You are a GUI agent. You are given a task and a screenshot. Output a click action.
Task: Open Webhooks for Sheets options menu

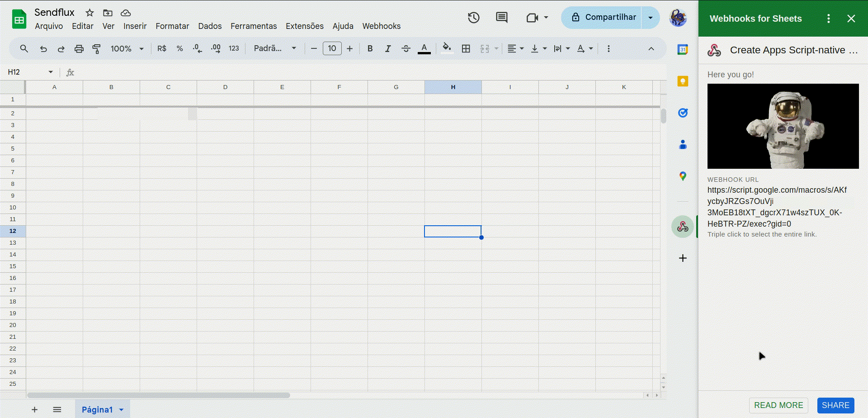828,19
